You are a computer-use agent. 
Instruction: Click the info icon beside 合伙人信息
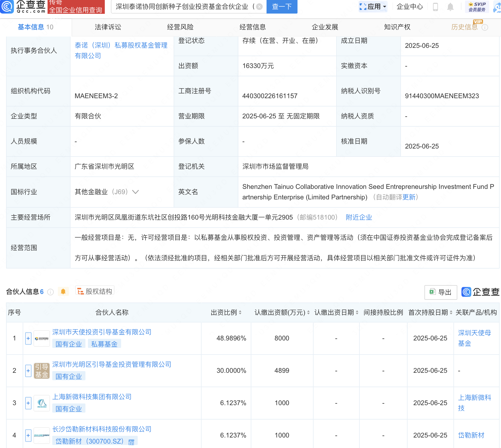point(50,292)
